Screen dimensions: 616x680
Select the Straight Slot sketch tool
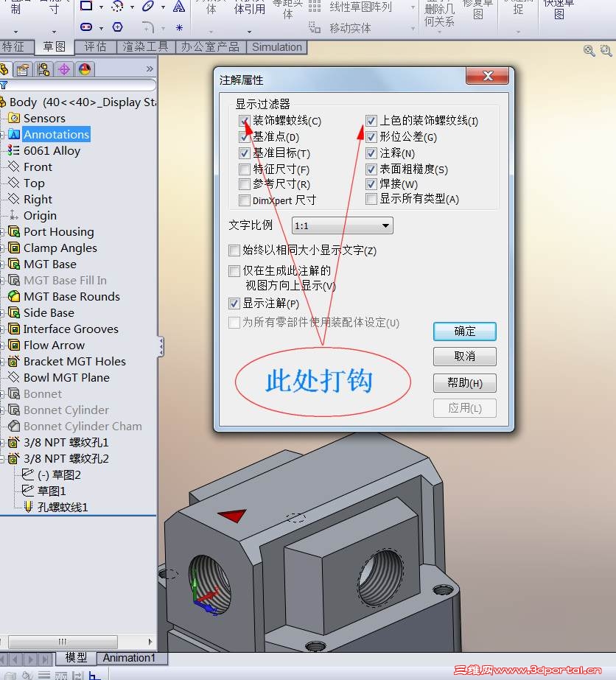[x=86, y=27]
